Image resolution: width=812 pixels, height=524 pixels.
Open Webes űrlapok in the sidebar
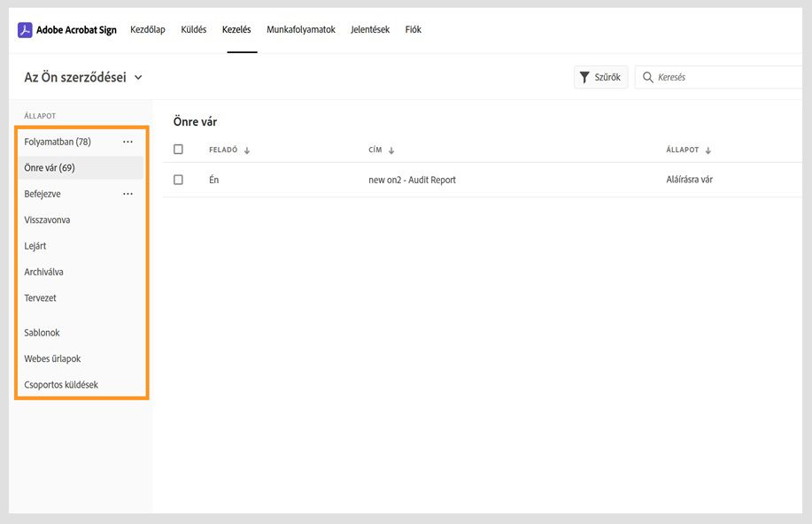point(52,358)
